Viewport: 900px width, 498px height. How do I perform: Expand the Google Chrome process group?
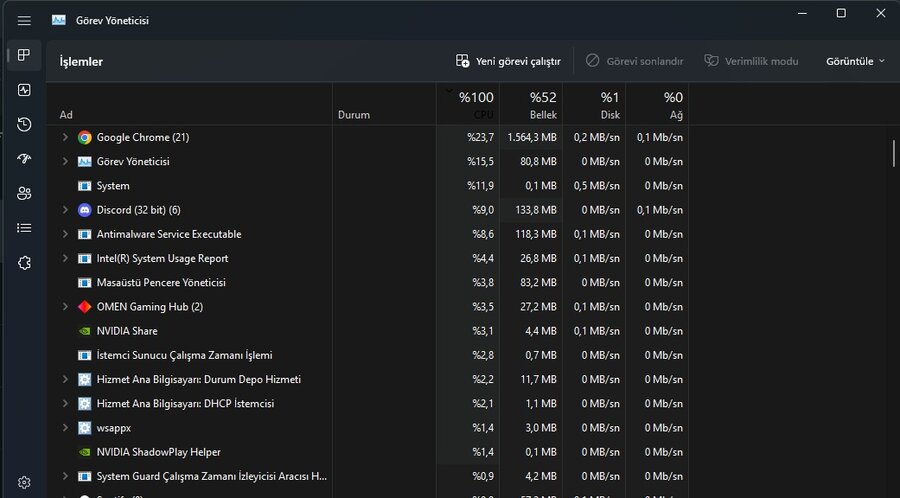(65, 137)
